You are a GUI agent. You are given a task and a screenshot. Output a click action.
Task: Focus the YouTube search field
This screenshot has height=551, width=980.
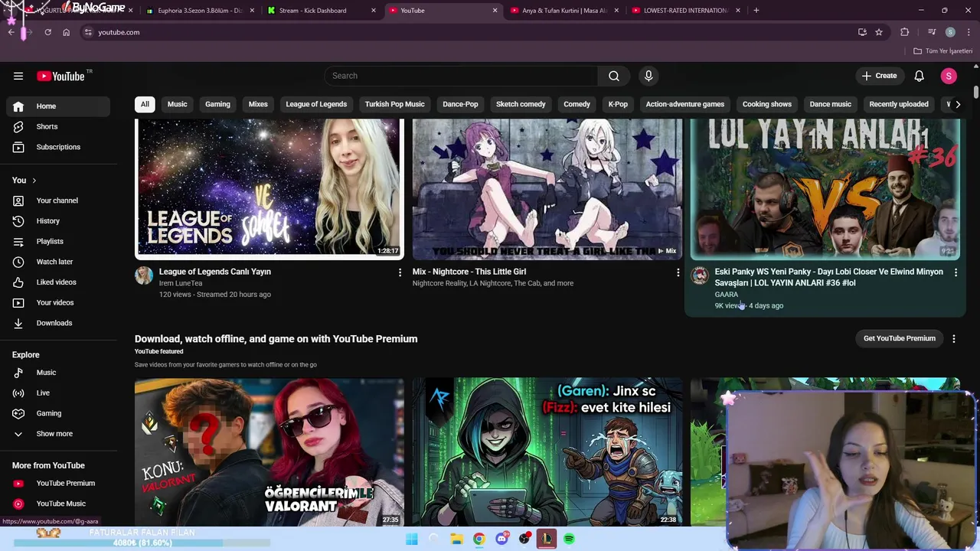coord(461,76)
